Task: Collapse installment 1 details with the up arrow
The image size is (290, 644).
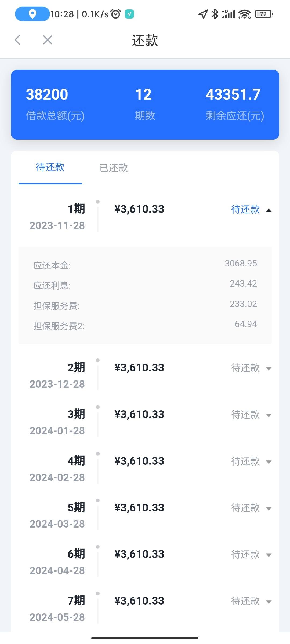Action: coord(269,210)
